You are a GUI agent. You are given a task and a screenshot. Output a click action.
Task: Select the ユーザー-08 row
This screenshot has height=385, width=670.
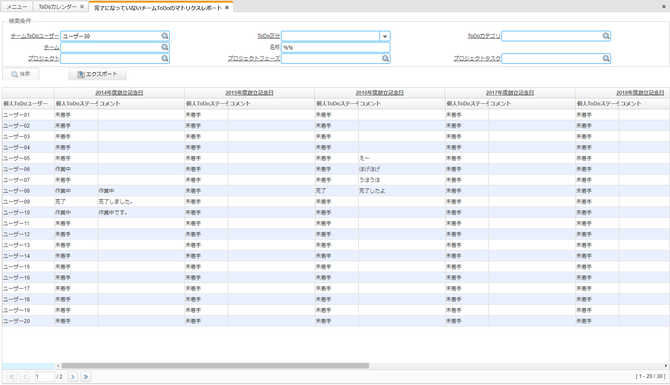click(335, 191)
